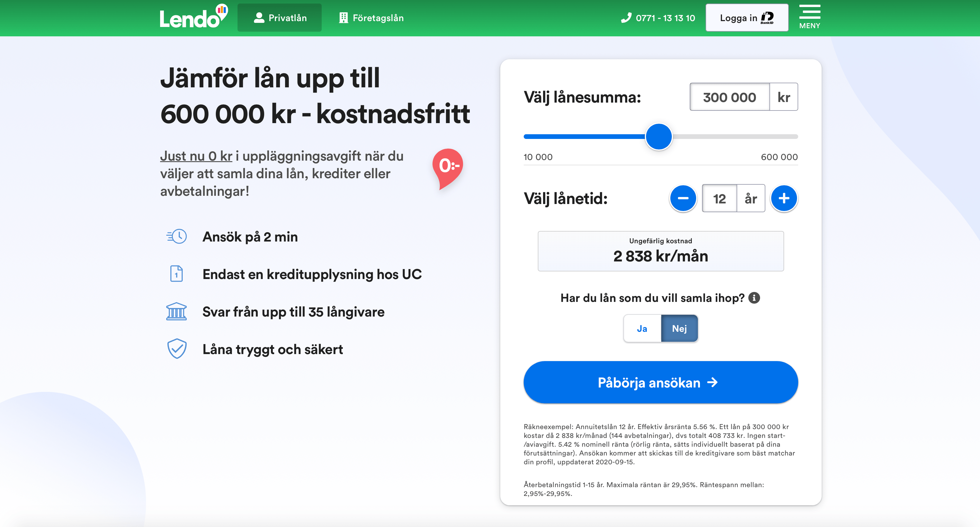Click the loan term field showing 12
The height and width of the screenshot is (527, 980).
pos(719,198)
